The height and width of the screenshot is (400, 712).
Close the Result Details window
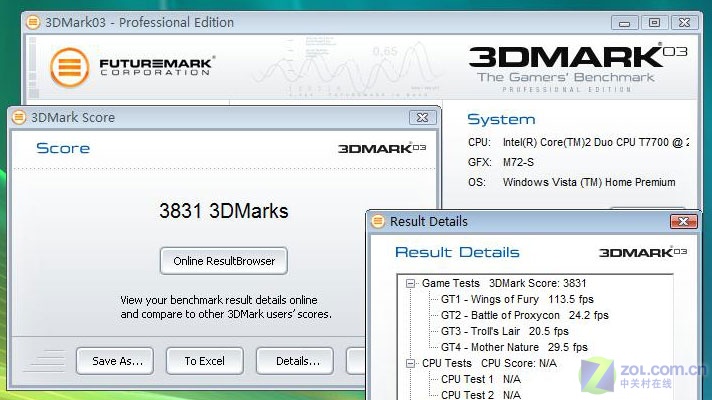coord(683,221)
